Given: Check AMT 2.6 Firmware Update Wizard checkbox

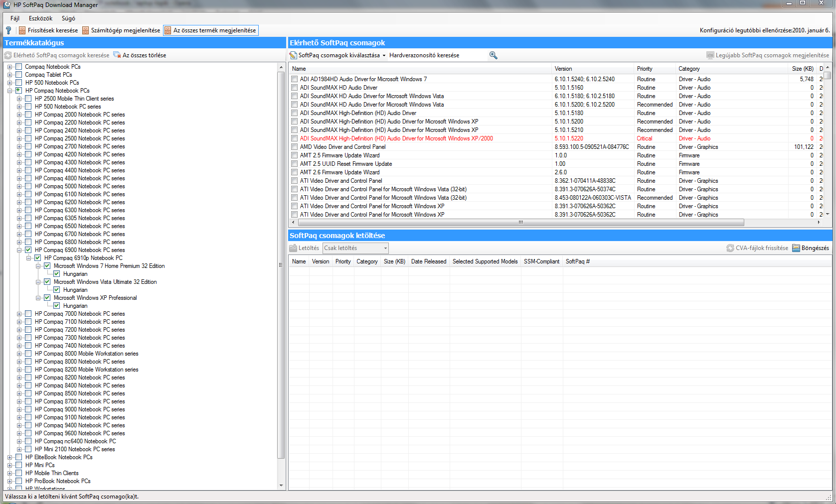Looking at the screenshot, I should click(294, 172).
